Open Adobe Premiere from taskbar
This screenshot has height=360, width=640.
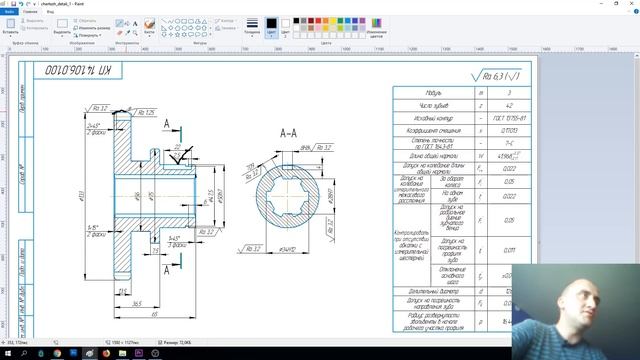point(139,353)
